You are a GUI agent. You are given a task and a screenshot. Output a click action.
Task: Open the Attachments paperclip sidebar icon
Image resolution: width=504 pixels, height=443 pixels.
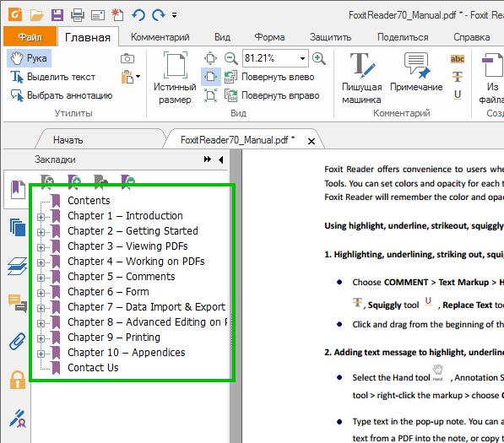pyautogui.click(x=18, y=341)
